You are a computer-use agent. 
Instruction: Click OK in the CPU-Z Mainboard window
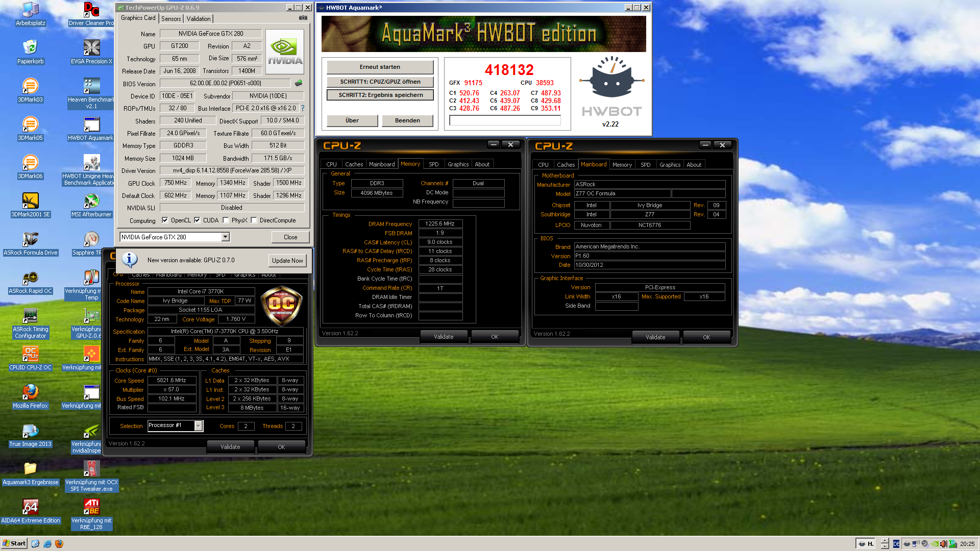(706, 337)
